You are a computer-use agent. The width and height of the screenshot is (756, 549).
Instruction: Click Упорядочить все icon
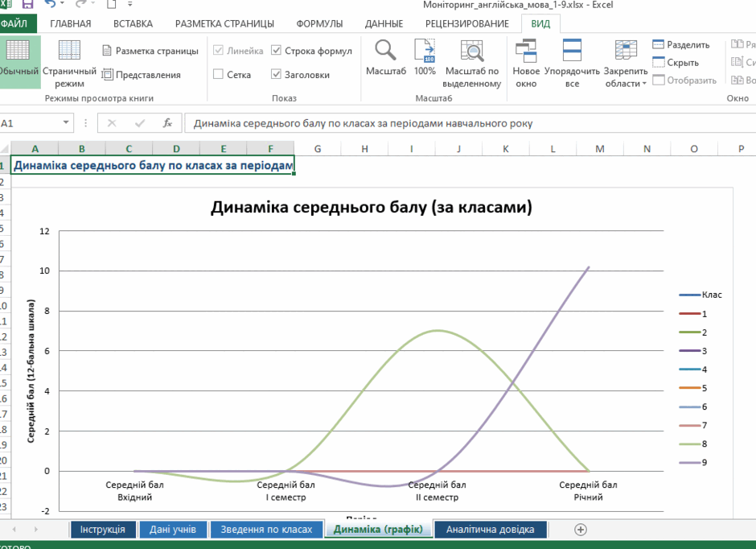[x=572, y=50]
